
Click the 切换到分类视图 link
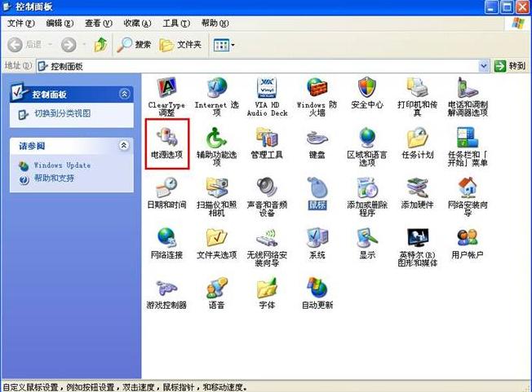point(62,113)
